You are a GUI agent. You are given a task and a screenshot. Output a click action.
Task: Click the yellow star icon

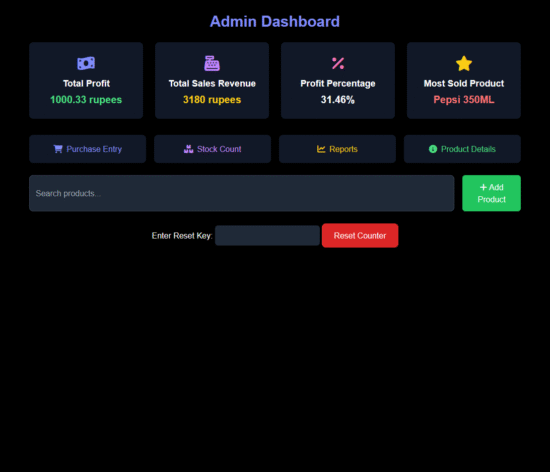[x=464, y=63]
